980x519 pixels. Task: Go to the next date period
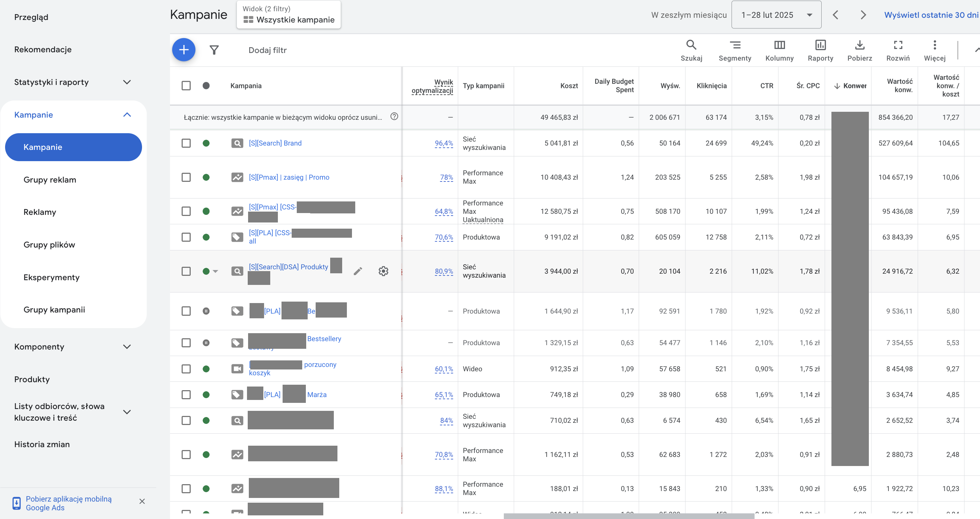pos(863,15)
